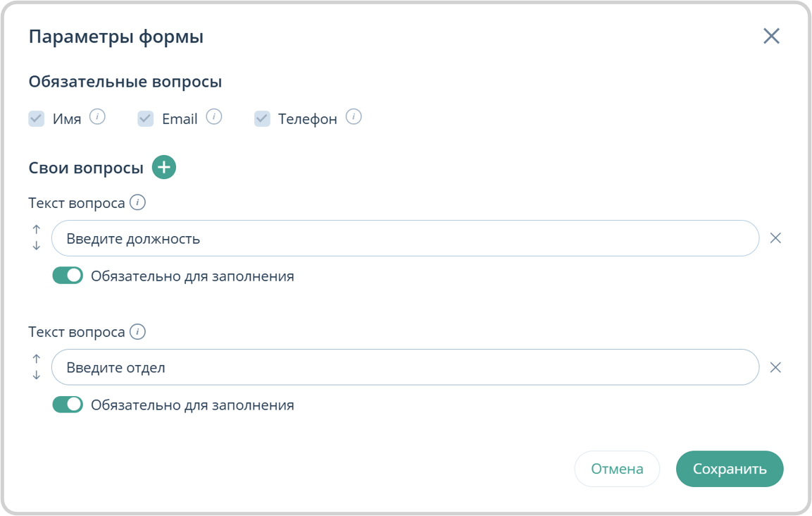
Task: Open the info tooltip next to Email
Action: click(x=213, y=116)
